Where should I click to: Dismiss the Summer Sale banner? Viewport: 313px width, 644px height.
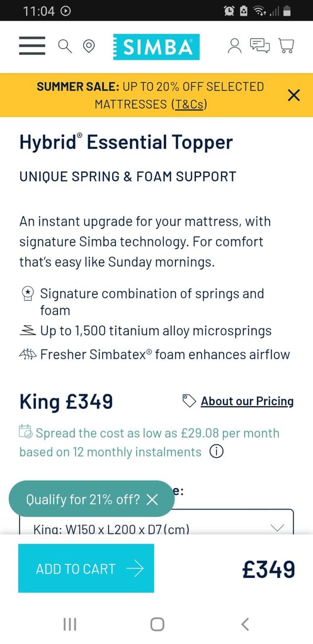(293, 96)
